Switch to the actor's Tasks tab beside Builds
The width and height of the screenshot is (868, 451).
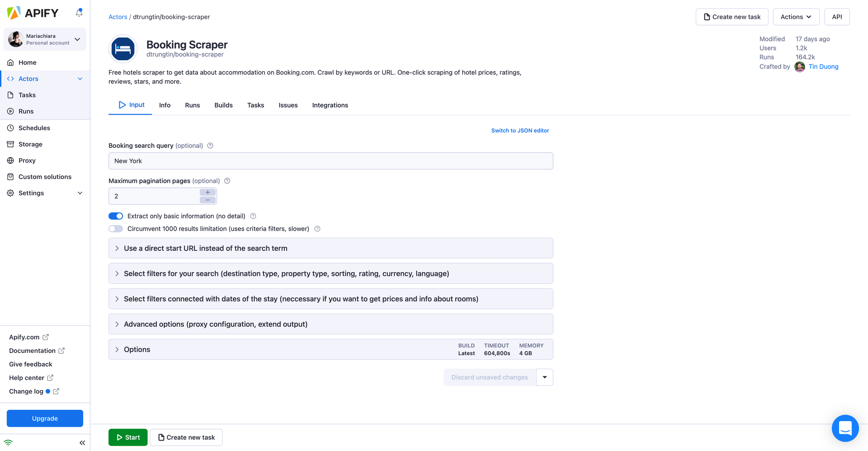(x=256, y=105)
